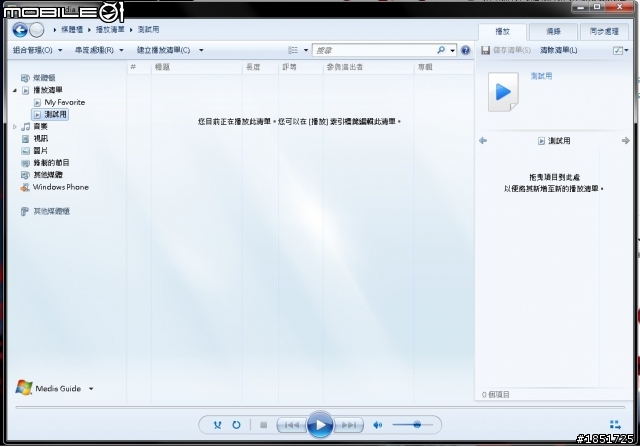Mute the volume speaker icon
Screen dimensions: 640x447
tap(378, 425)
